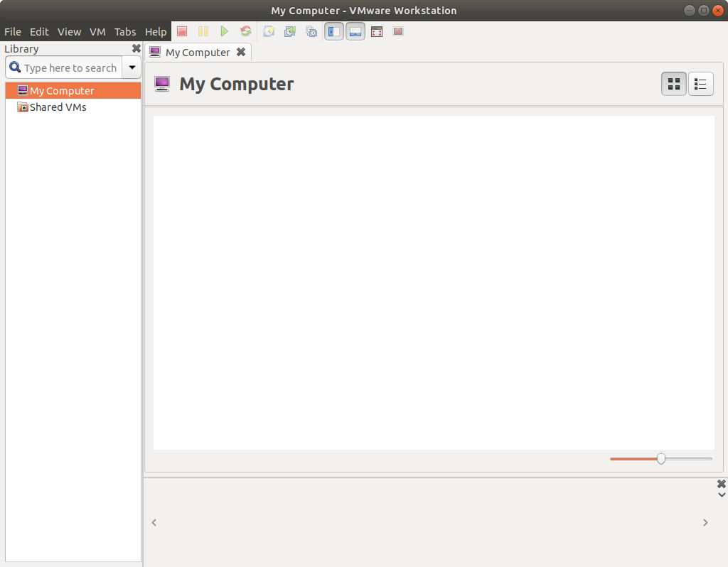The image size is (728, 567).
Task: Open the Snapshot Manager icon
Action: point(311,31)
